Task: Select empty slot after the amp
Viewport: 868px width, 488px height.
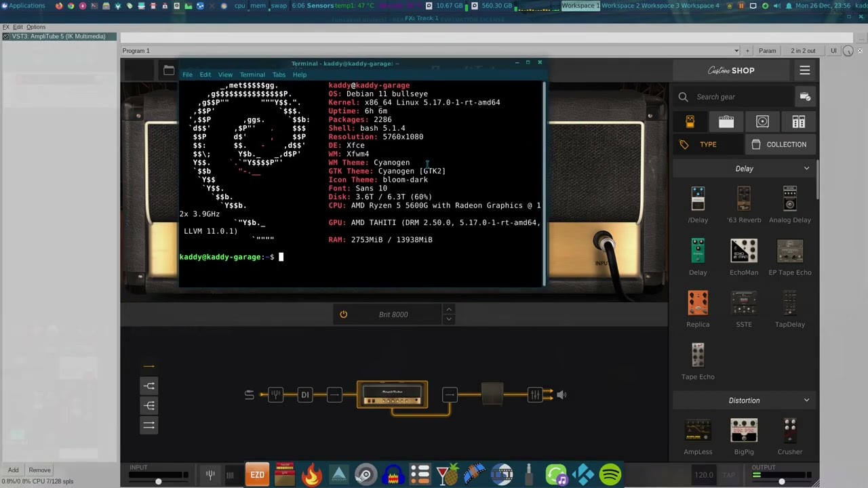Action: tap(450, 394)
